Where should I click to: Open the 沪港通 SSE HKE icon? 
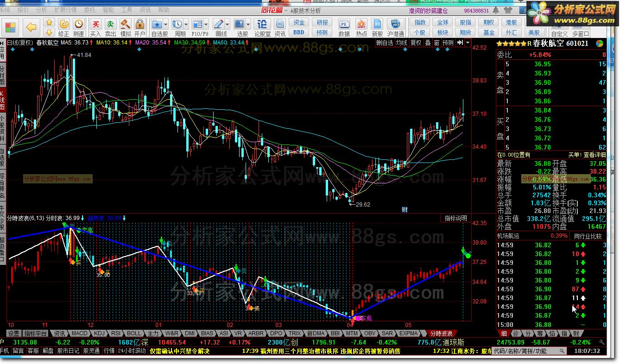395,27
